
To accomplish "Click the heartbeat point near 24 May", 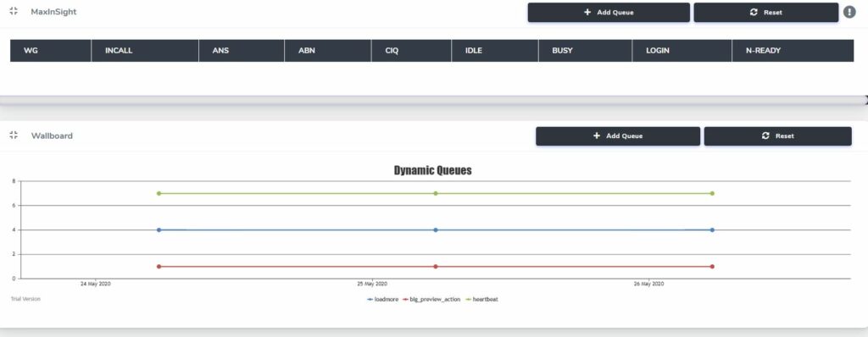I will (159, 193).
